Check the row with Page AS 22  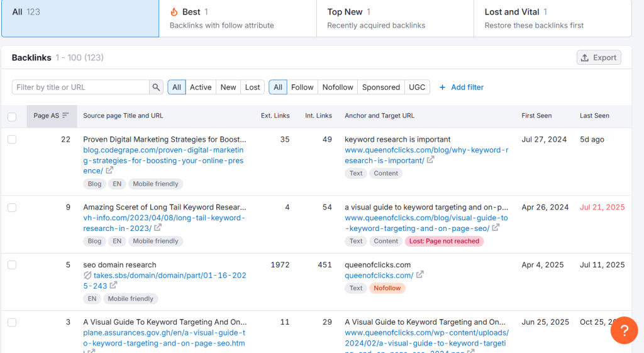coord(12,139)
